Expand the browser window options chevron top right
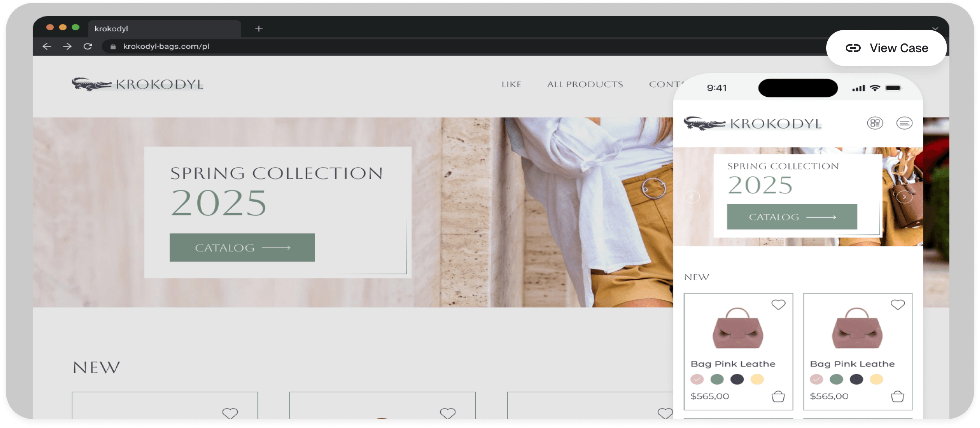 (935, 28)
